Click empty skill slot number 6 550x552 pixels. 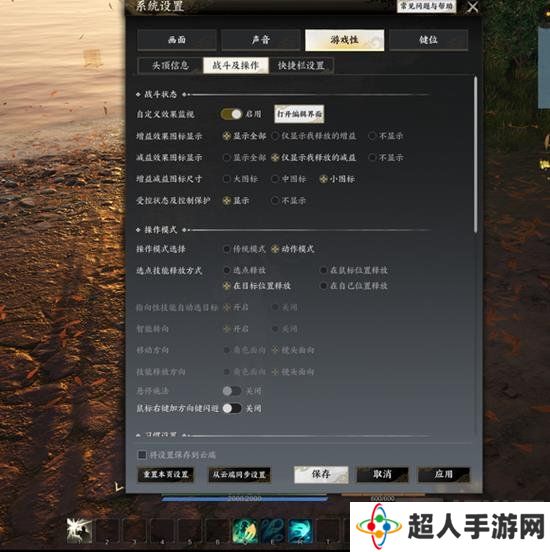click(x=217, y=531)
